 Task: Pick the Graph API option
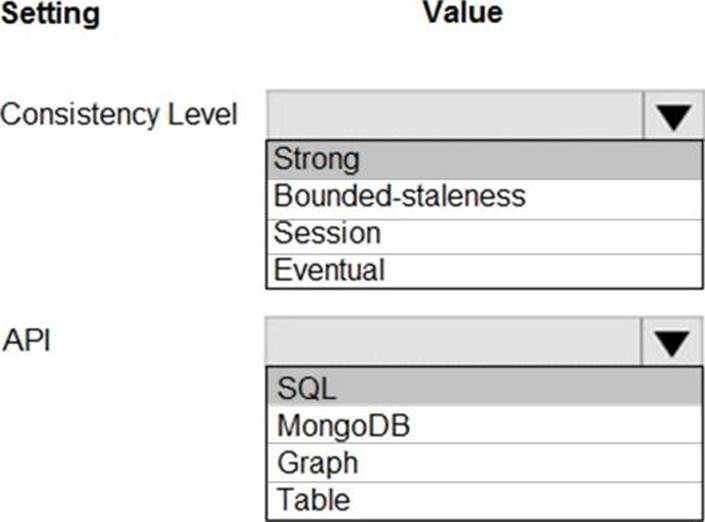(484, 463)
